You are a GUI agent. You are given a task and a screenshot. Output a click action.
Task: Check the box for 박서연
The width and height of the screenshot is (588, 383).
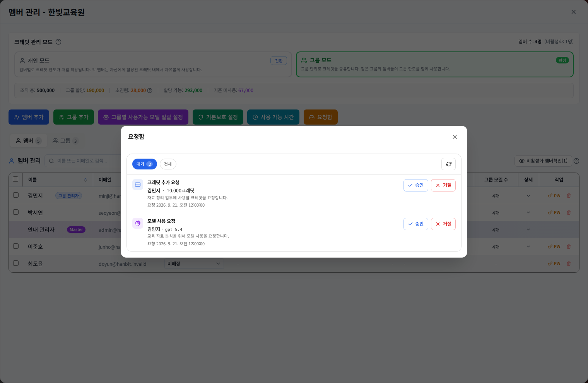(16, 212)
